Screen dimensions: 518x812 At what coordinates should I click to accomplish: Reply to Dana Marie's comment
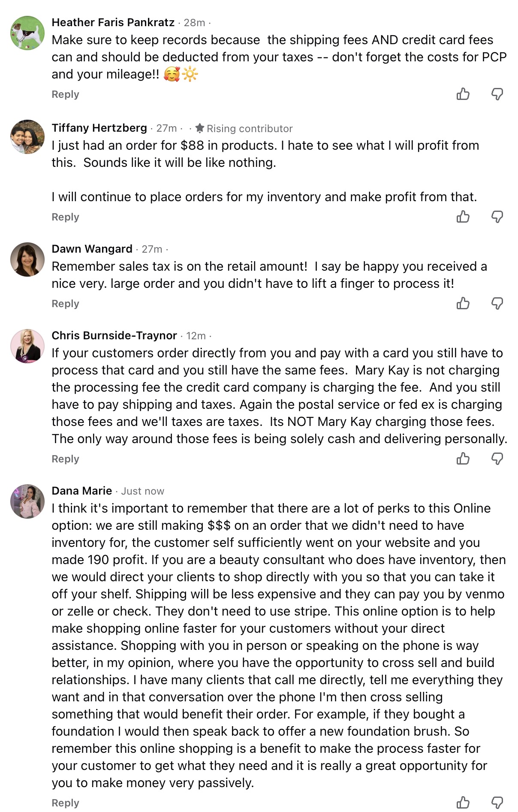[65, 803]
